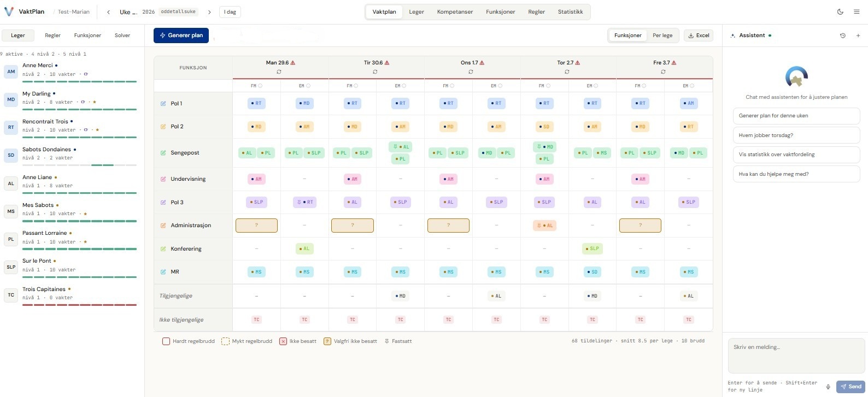Click pinned RT chip in Pol 3 Monday EM
This screenshot has height=397, width=868.
pyautogui.click(x=304, y=203)
